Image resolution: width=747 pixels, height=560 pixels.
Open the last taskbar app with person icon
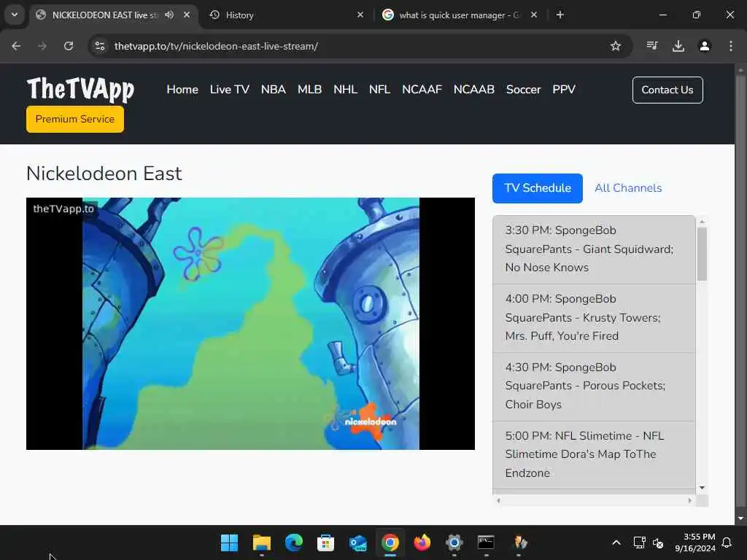pyautogui.click(x=519, y=542)
